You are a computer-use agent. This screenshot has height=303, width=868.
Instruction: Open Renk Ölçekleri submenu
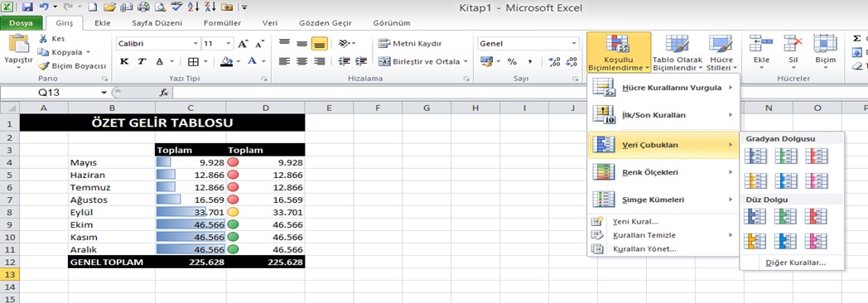coord(663,172)
